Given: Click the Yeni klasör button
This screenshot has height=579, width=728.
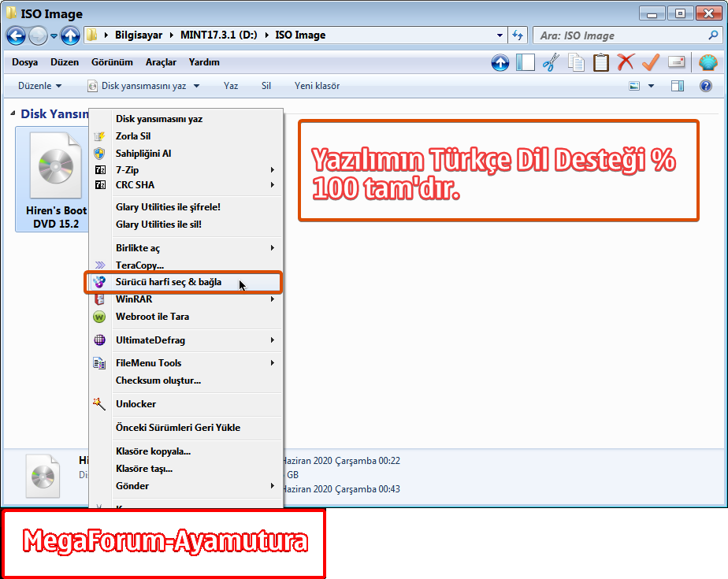Looking at the screenshot, I should pos(317,86).
